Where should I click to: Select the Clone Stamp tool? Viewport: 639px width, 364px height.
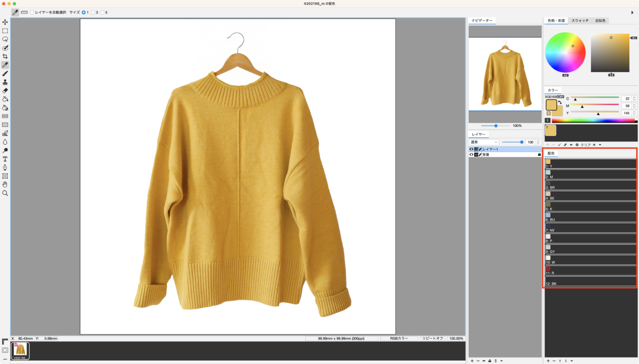pyautogui.click(x=5, y=82)
